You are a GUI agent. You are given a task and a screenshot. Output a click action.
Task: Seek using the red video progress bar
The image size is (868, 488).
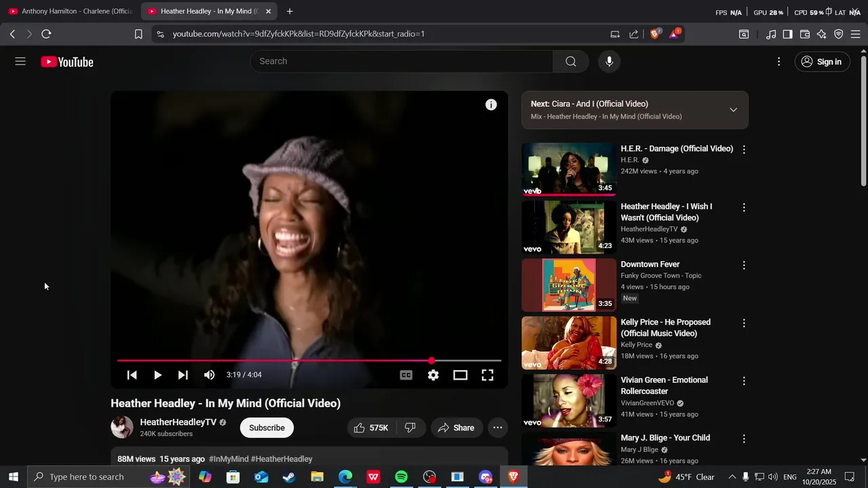(x=309, y=361)
